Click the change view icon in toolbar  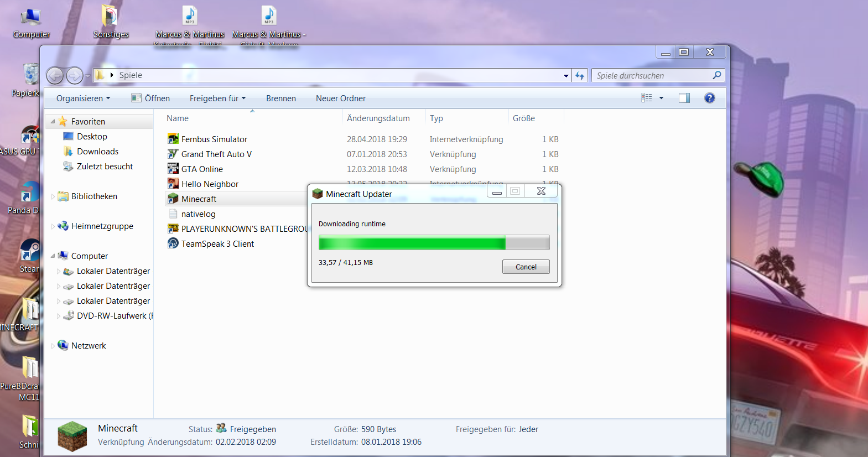click(x=647, y=98)
